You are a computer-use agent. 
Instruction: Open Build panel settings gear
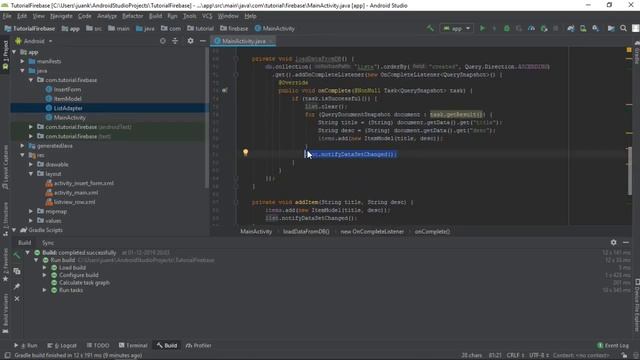[x=613, y=242]
